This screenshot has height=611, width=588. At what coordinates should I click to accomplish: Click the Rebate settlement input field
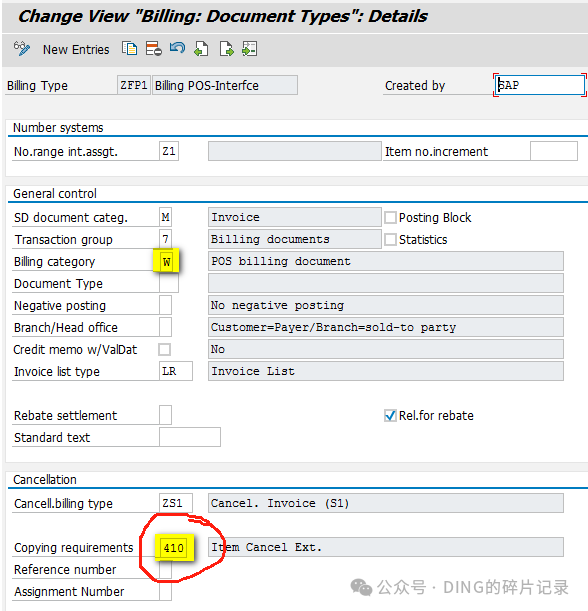click(x=166, y=415)
